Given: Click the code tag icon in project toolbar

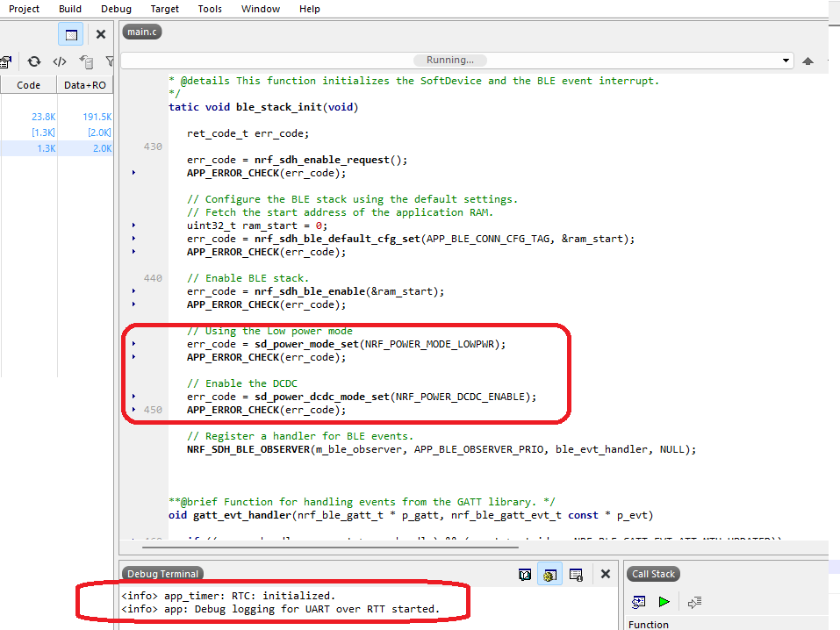Looking at the screenshot, I should tap(60, 61).
